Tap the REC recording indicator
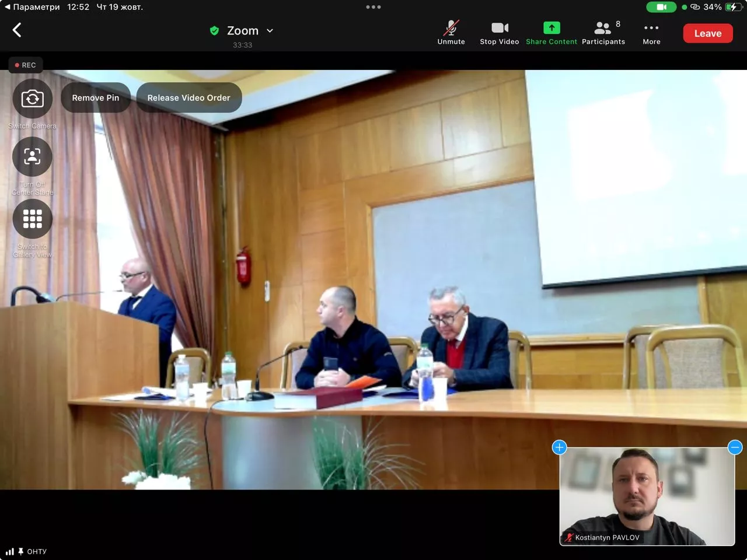The width and height of the screenshot is (747, 560). point(26,65)
